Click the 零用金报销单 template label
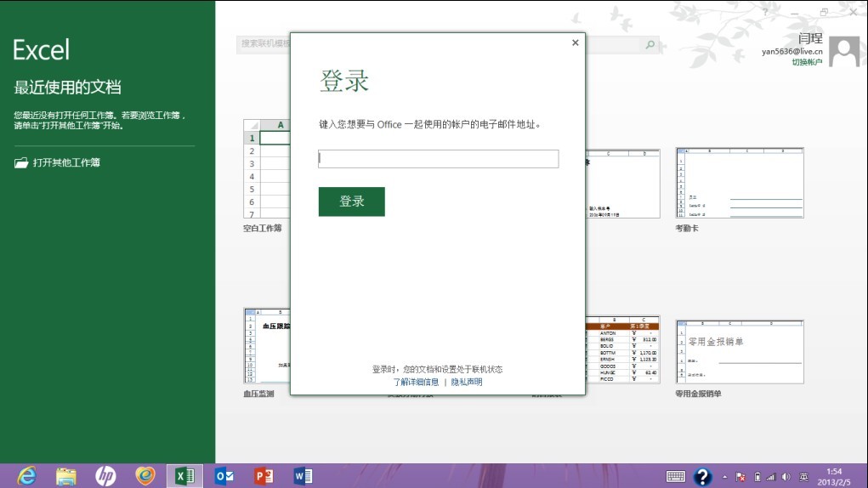Screen dimensions: 868x488 [698, 394]
